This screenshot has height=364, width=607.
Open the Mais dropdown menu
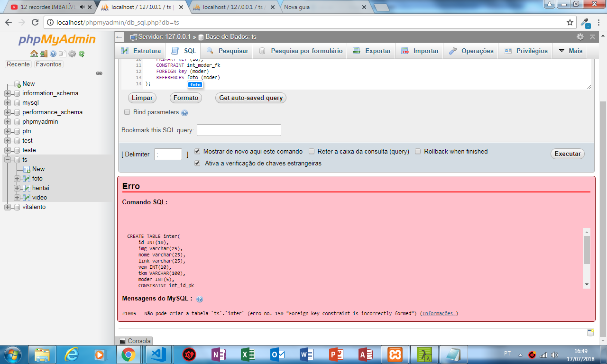(x=570, y=51)
